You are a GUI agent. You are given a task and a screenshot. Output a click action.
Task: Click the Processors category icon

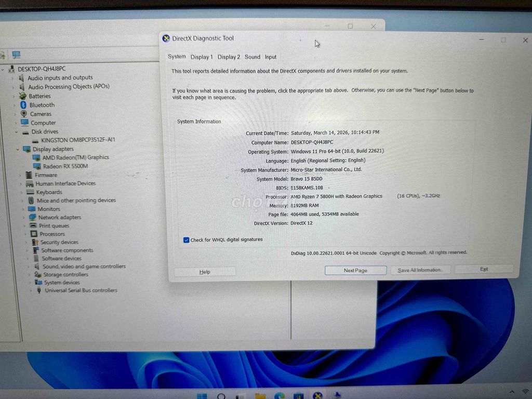[x=34, y=234]
